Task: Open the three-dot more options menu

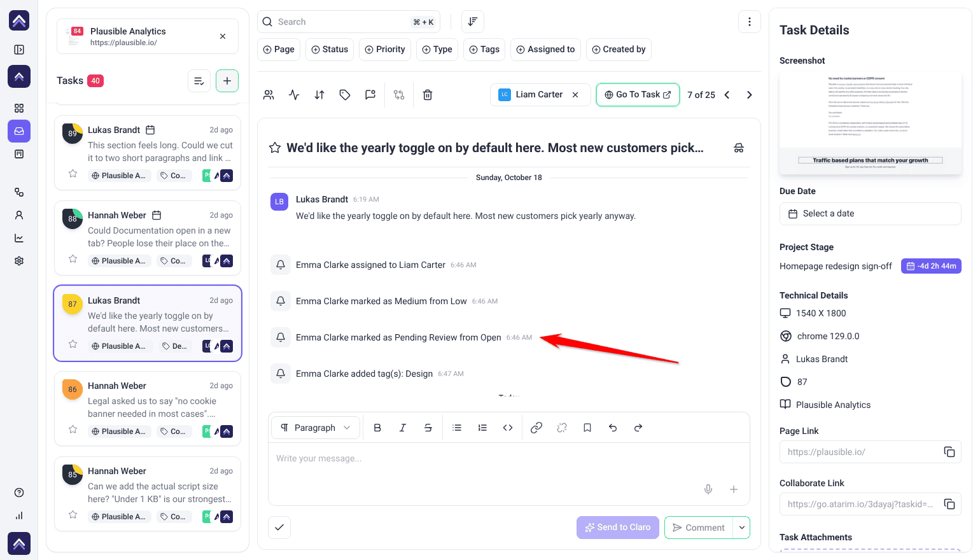Action: pos(750,22)
